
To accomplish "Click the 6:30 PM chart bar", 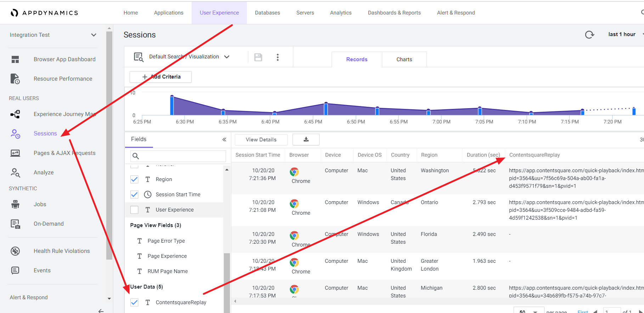I will pyautogui.click(x=172, y=105).
